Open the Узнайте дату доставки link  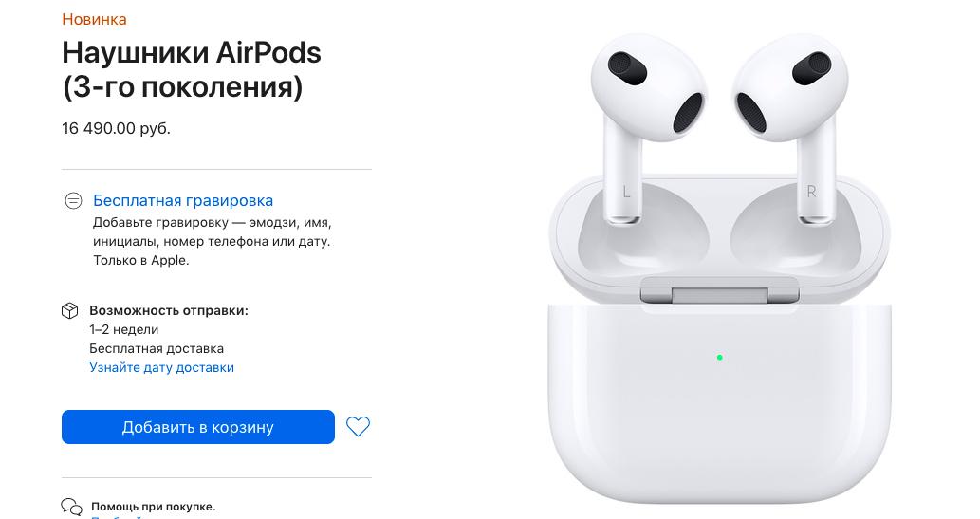point(162,368)
